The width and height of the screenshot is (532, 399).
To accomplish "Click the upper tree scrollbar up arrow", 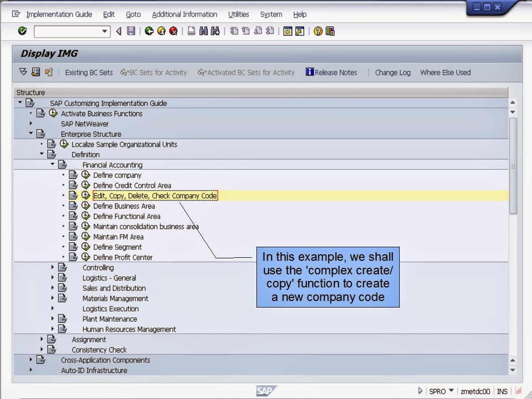I will pos(513,103).
